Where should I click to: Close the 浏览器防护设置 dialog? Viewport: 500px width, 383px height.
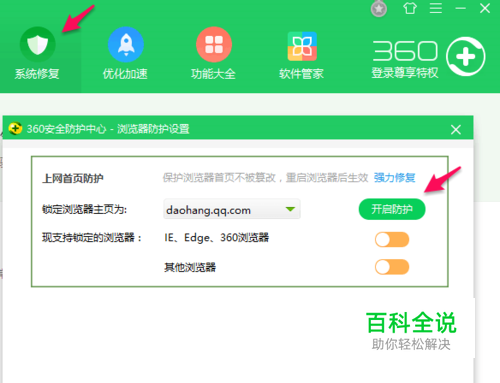456,129
